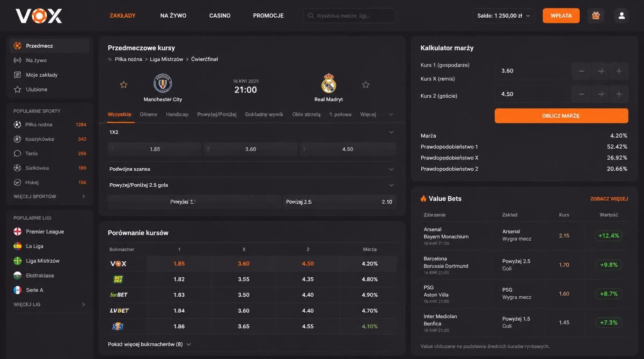Show more bookmakers (Pokaż więcej bukmacherów)
This screenshot has height=359, width=644.
tap(149, 344)
